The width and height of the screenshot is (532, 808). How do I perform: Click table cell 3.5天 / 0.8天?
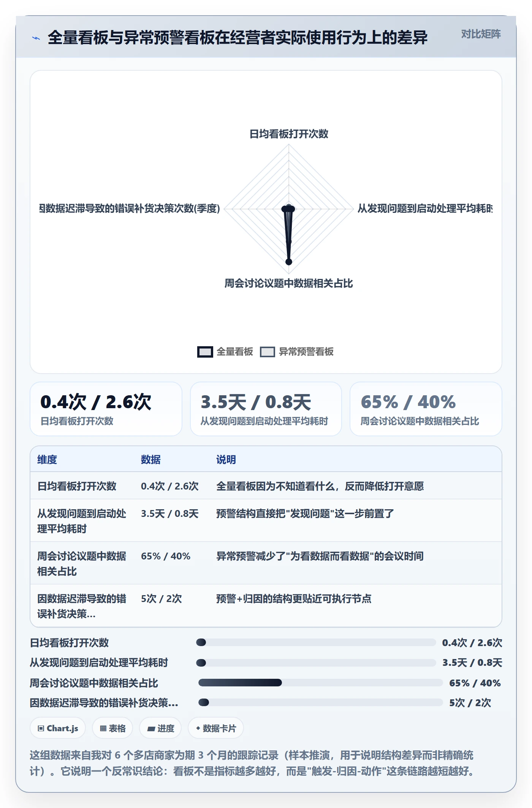pos(169,513)
